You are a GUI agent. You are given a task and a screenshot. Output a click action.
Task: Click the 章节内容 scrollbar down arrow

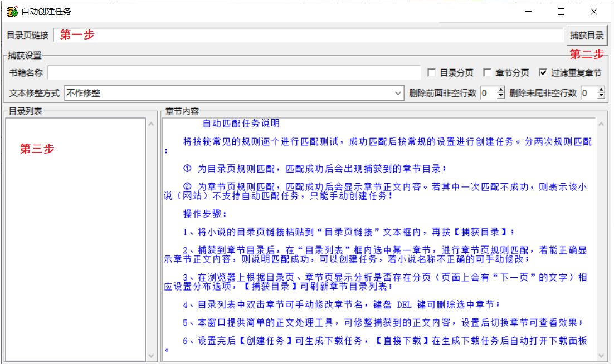602,356
